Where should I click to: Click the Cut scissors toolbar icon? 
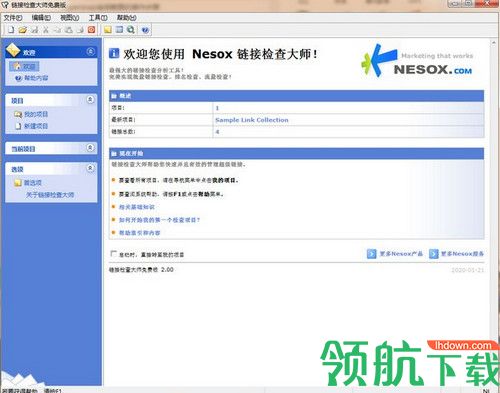[x=46, y=30]
